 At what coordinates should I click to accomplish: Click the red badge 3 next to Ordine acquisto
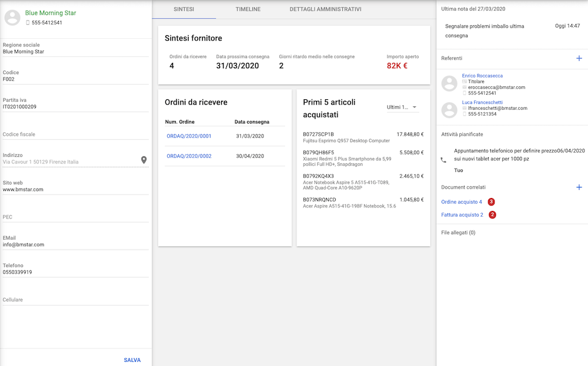[x=491, y=202]
